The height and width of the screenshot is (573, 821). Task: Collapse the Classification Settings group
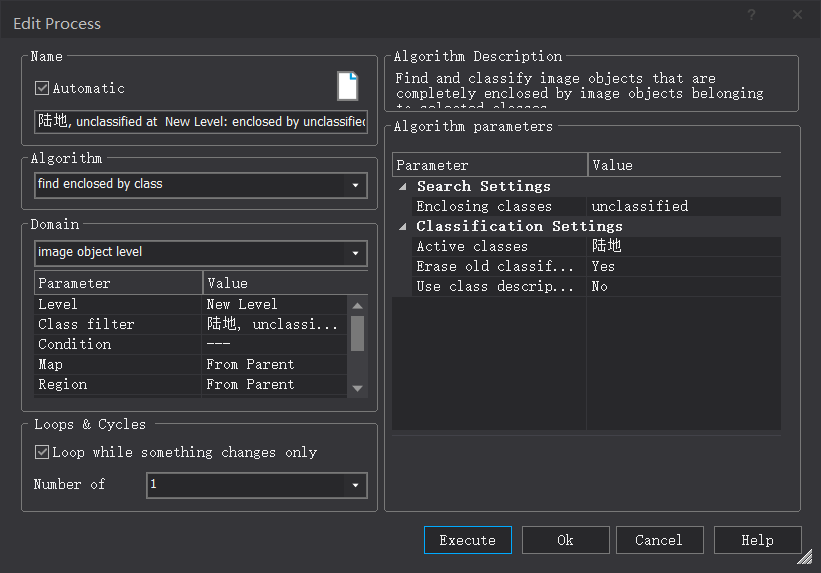pyautogui.click(x=403, y=227)
